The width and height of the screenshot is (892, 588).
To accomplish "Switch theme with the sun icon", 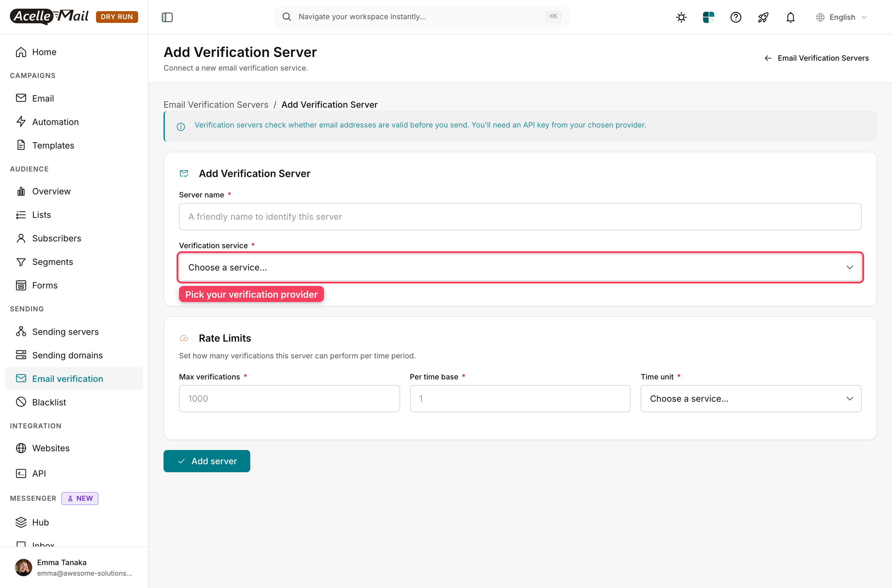I will [x=681, y=17].
